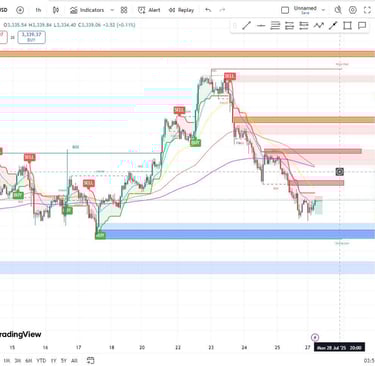375x366 pixels.
Task: Start bar Replay mode
Action: point(181,10)
